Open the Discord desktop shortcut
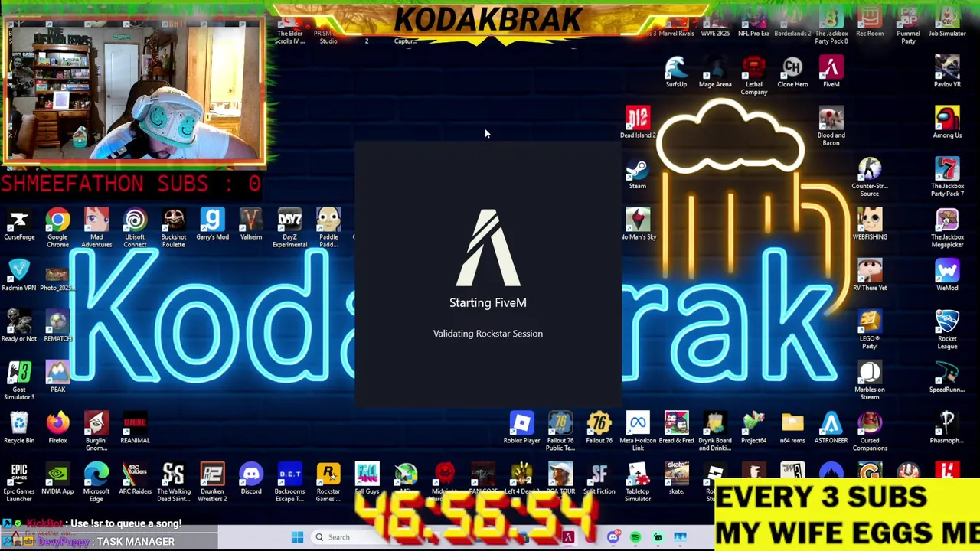 coord(251,478)
